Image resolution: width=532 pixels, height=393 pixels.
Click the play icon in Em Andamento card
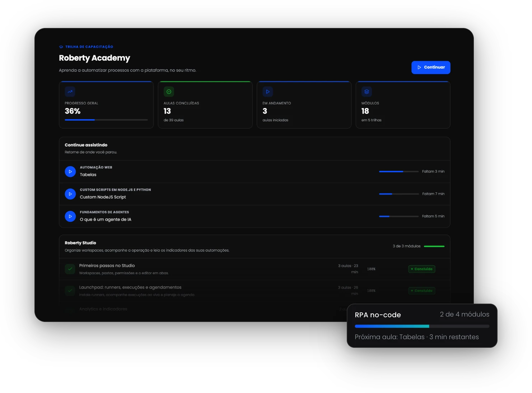coord(268,92)
